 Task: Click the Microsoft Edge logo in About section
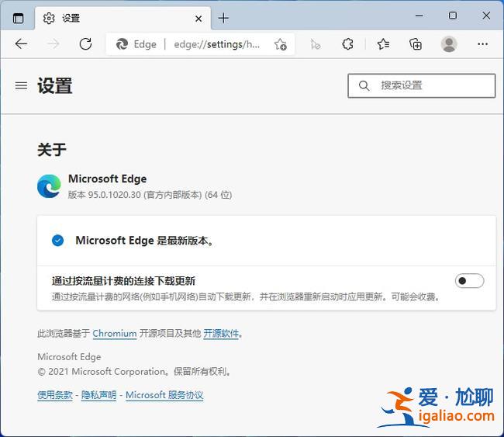pos(49,186)
